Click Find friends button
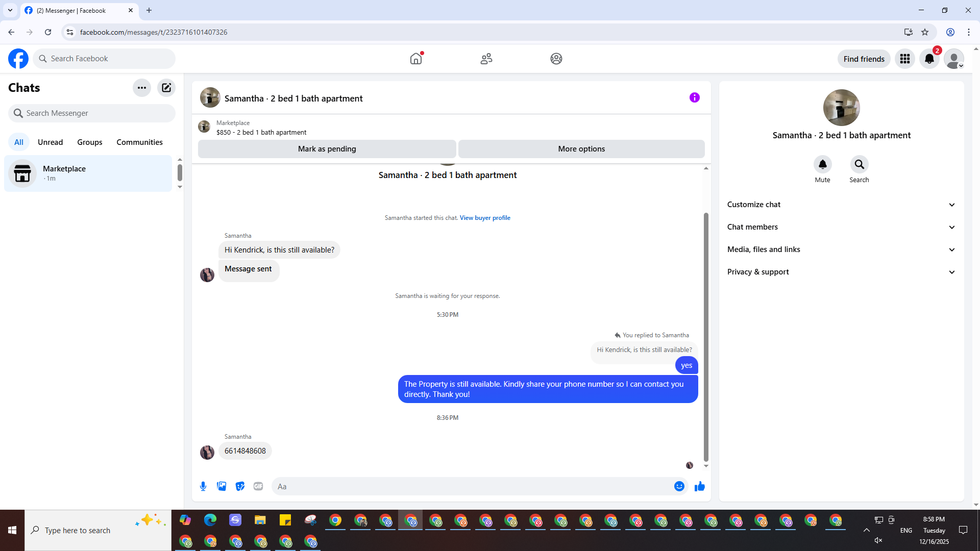Viewport: 980px width, 551px height. pyautogui.click(x=864, y=59)
